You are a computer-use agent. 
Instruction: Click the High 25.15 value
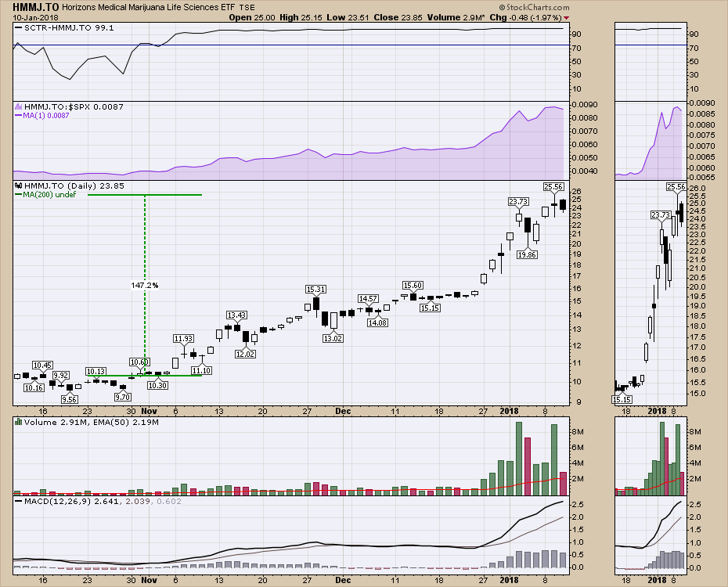(x=301, y=18)
